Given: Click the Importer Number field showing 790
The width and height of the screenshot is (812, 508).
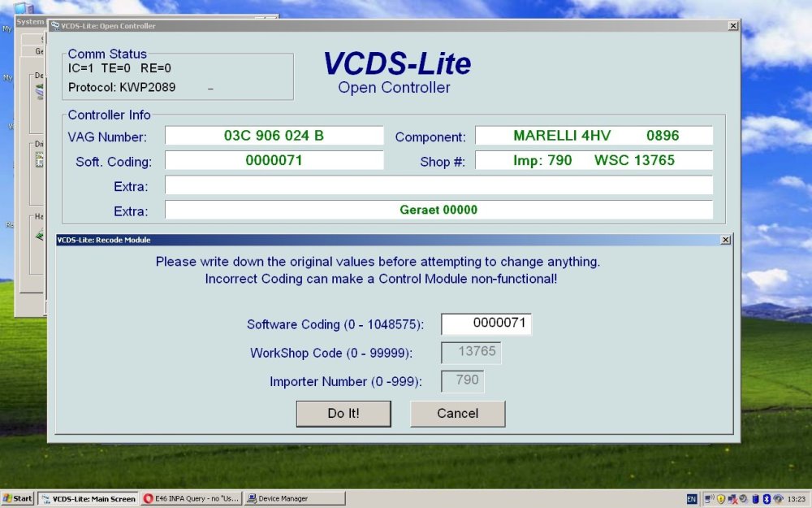Looking at the screenshot, I should (463, 381).
